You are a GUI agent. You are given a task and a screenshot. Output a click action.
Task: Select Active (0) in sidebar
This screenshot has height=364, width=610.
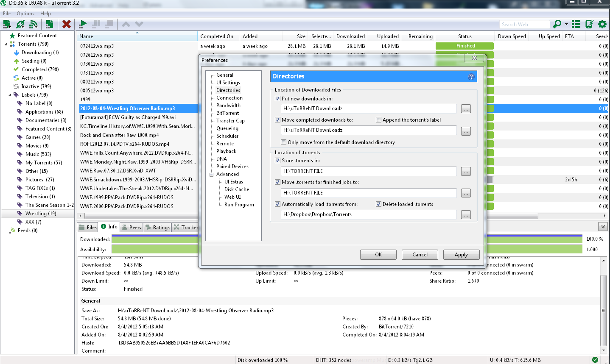32,78
